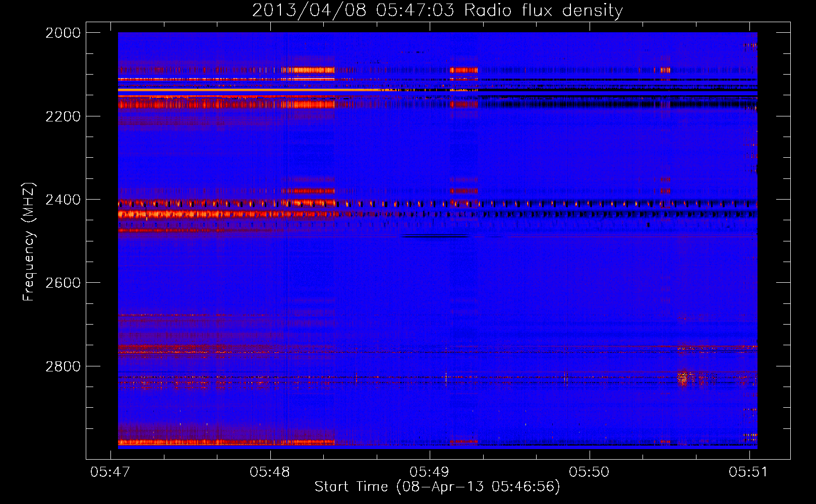
Task: Select the 2000 frequency axis label
Action: 63,33
